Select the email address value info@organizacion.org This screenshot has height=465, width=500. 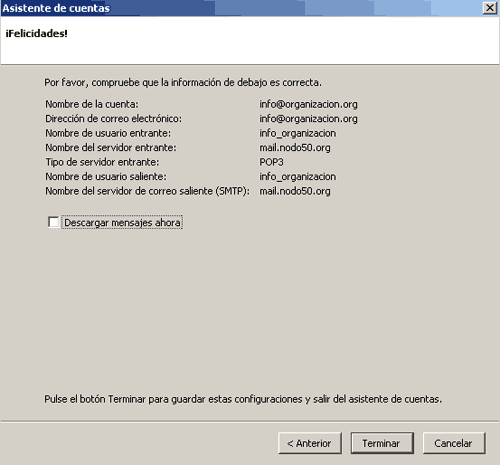(308, 119)
